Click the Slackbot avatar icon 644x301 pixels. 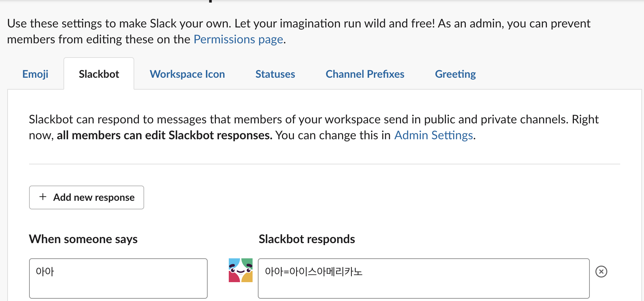(x=241, y=270)
